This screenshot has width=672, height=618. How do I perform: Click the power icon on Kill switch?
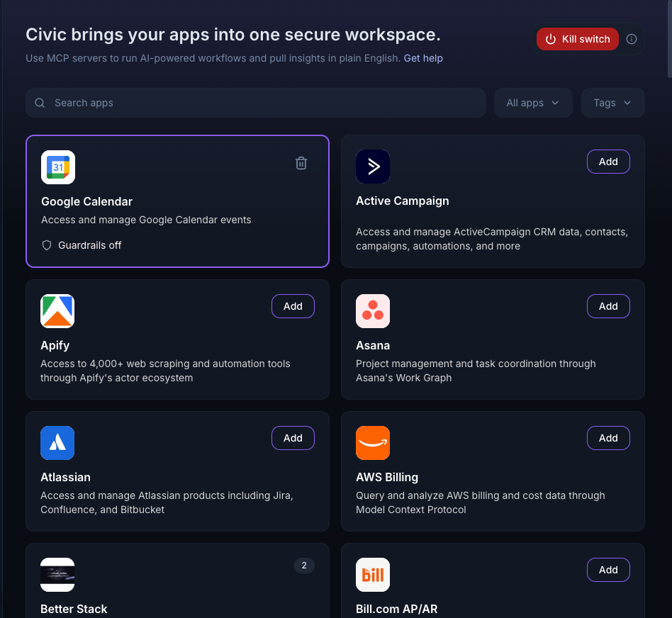click(x=551, y=39)
